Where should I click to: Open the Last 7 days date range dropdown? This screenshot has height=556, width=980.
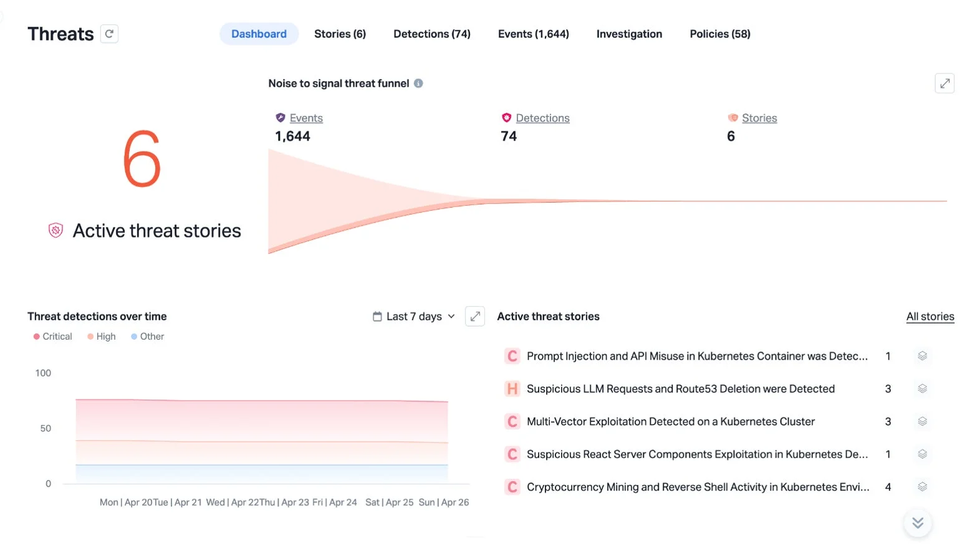click(414, 317)
